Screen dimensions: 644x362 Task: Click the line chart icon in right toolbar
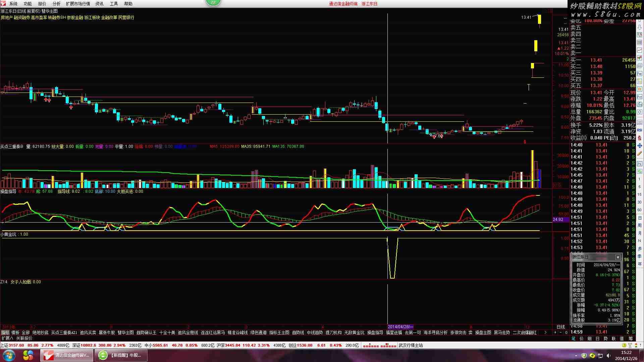tap(640, 50)
